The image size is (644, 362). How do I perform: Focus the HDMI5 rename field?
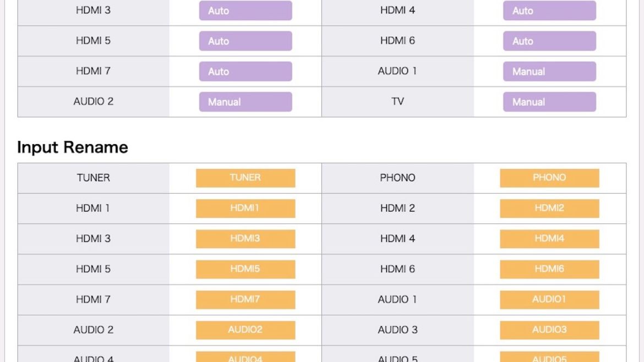(245, 269)
